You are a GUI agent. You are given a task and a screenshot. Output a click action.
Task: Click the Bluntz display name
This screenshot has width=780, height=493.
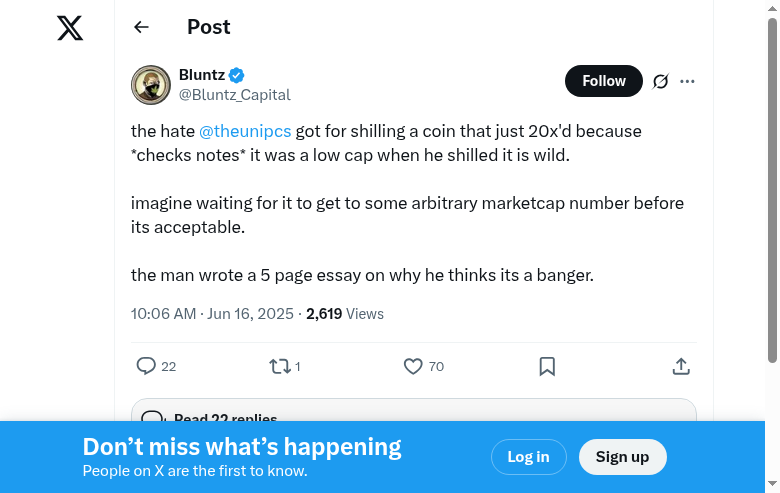(202, 75)
